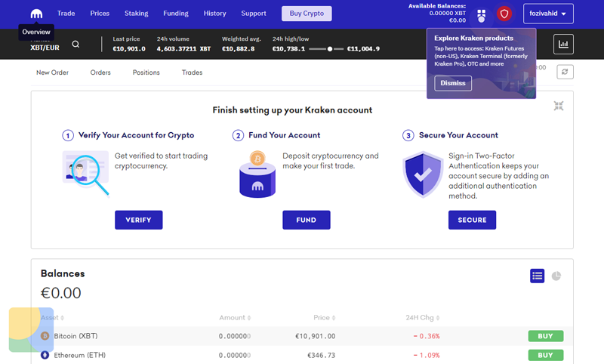Image resolution: width=604 pixels, height=364 pixels.
Task: Sort balances by Asset column
Action: (x=52, y=318)
